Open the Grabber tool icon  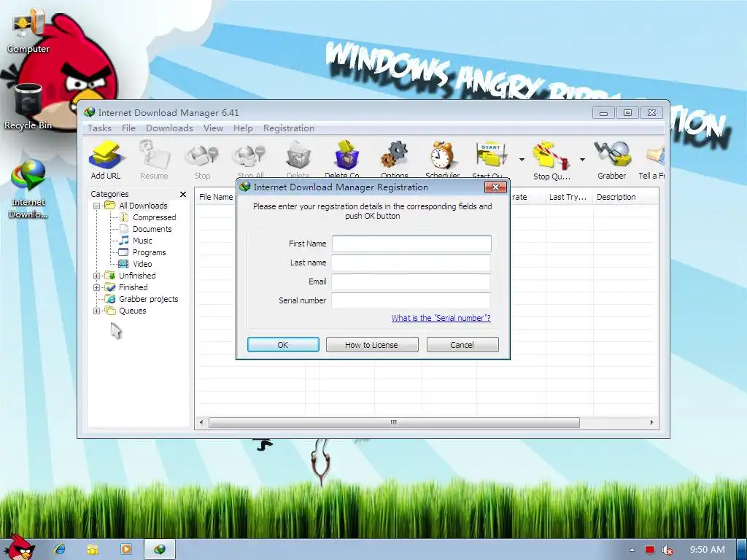click(x=612, y=160)
